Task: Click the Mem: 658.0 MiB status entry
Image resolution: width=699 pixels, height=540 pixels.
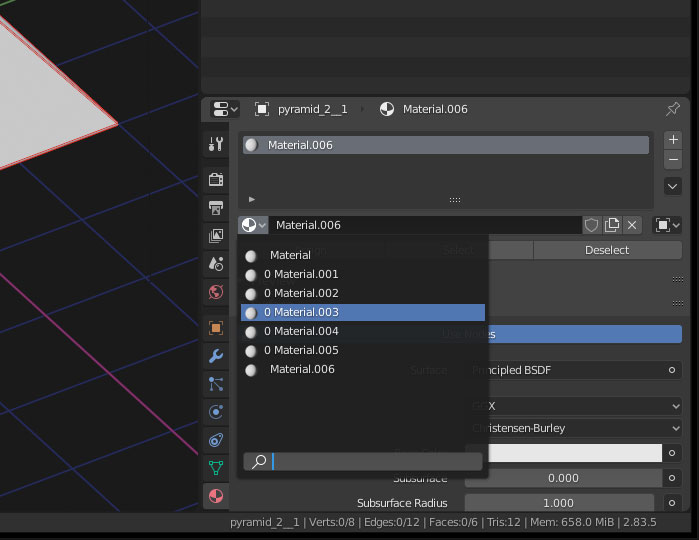Action: (572, 522)
